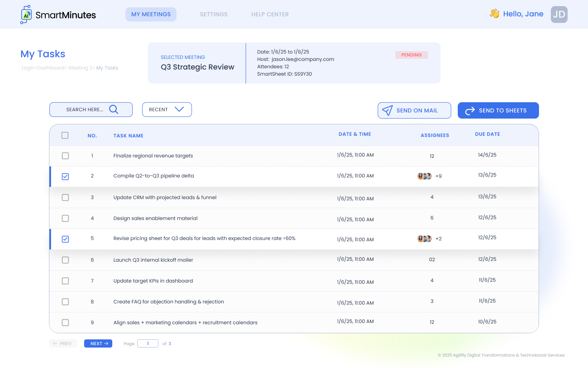Click the Pending status badge
This screenshot has width=588, height=368.
(411, 55)
